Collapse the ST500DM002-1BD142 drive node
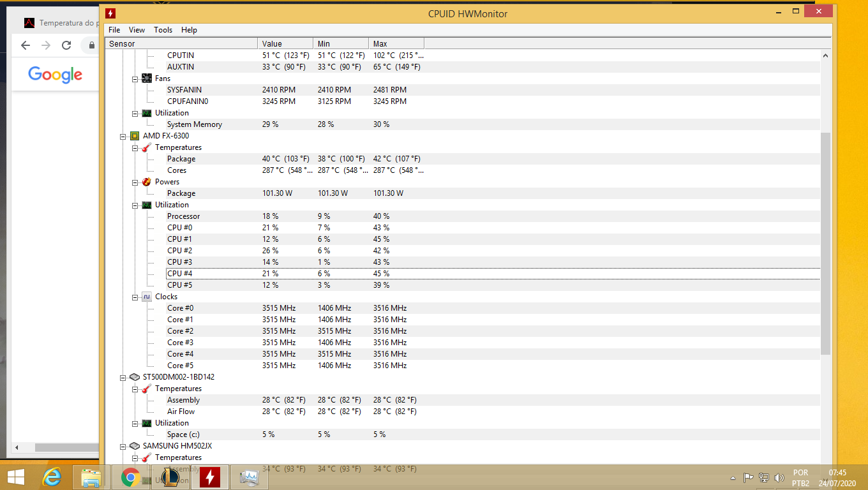This screenshot has width=868, height=490. coord(123,378)
